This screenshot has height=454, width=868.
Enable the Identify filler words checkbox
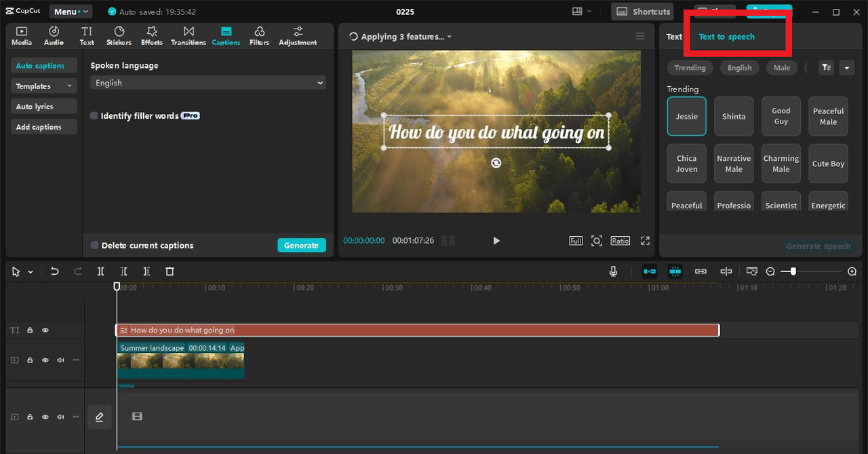(x=94, y=115)
